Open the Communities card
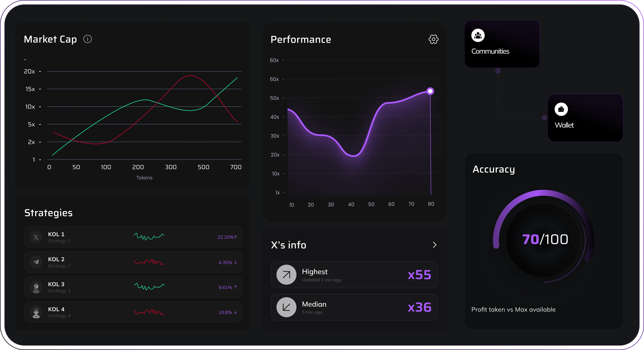Viewport: 644px width, 350px height. pyautogui.click(x=502, y=44)
